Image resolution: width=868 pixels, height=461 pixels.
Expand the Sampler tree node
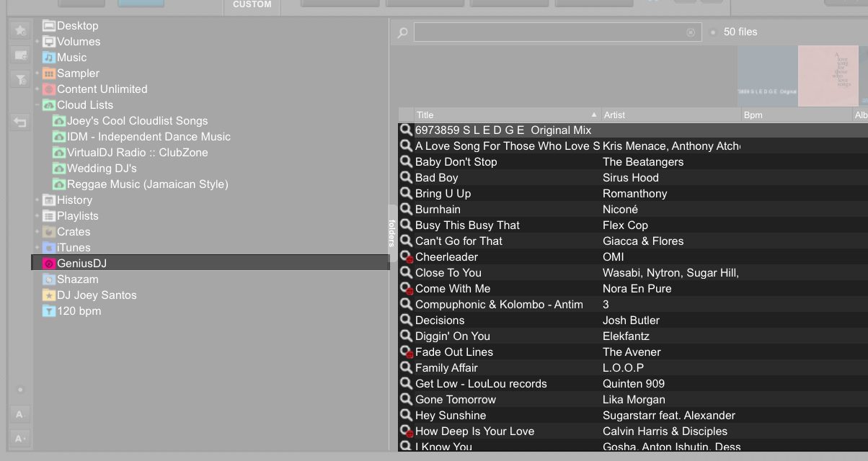point(37,73)
